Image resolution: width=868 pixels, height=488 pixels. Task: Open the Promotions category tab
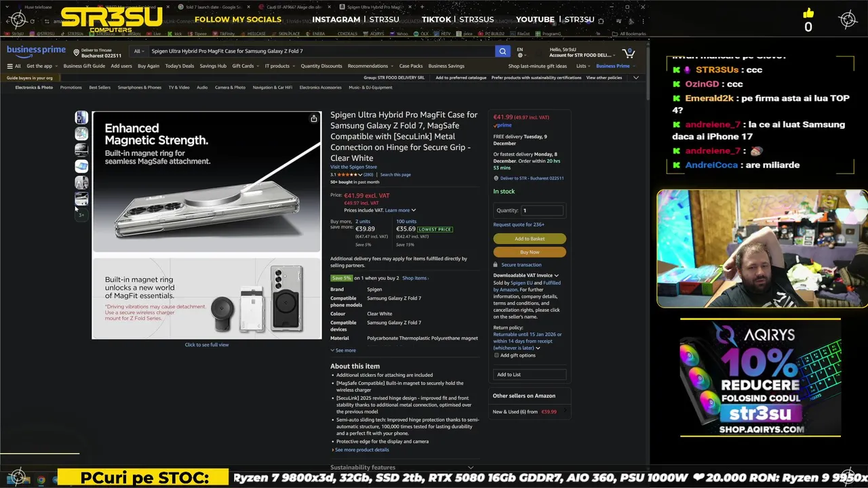pos(71,87)
